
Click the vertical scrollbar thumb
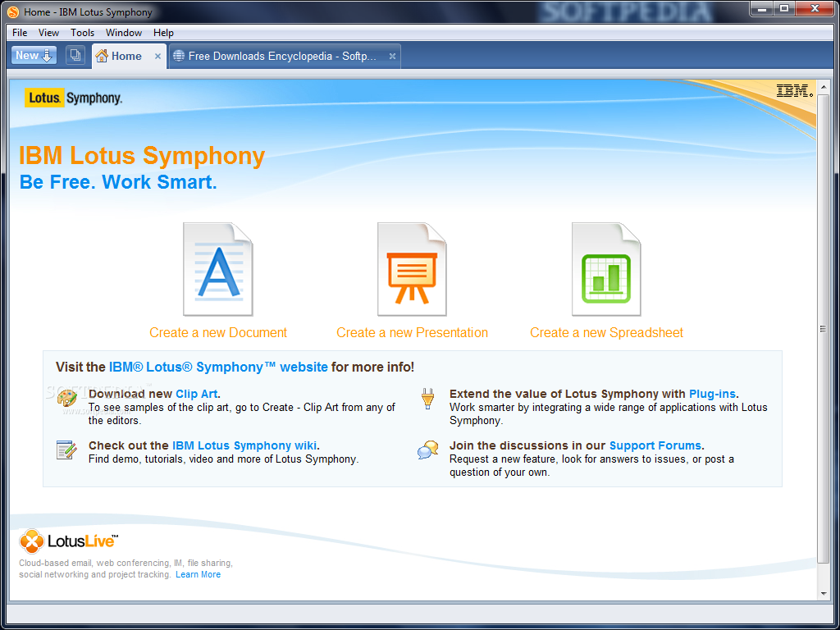[824, 328]
